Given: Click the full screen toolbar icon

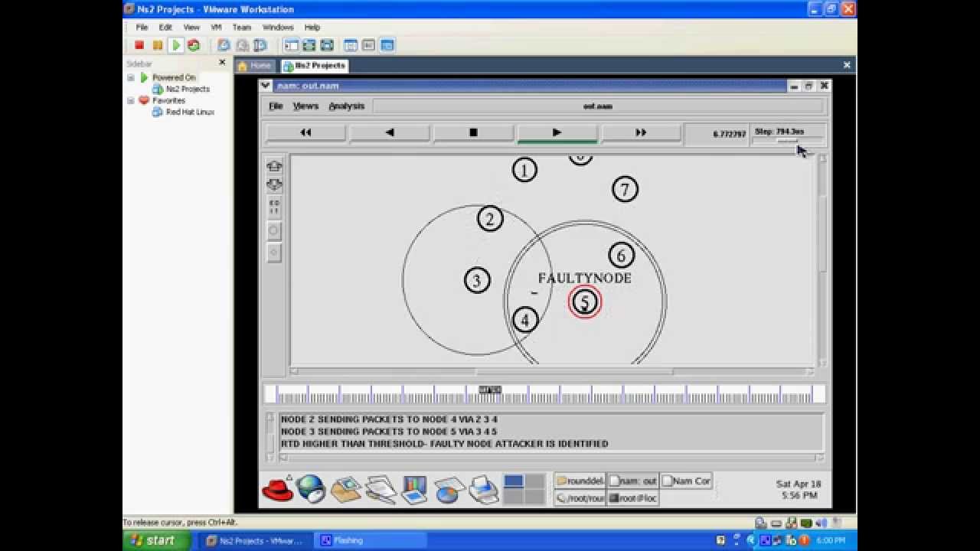Looking at the screenshot, I should coord(309,45).
